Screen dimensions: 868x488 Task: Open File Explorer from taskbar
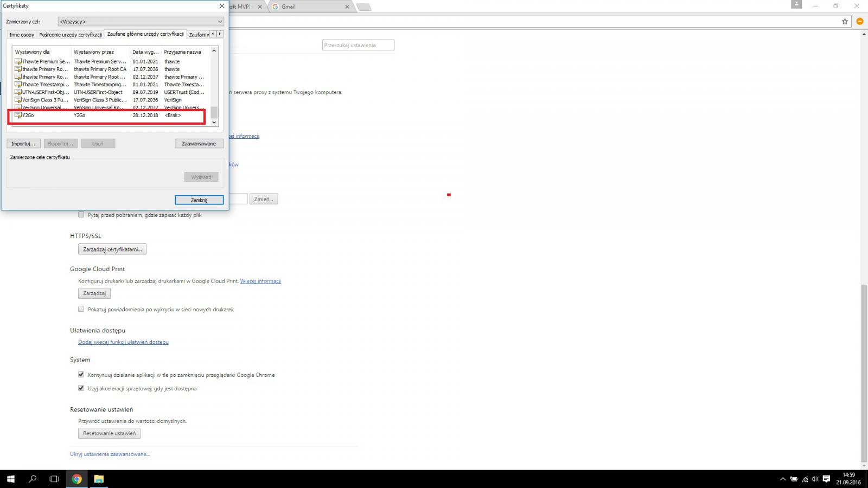click(x=99, y=479)
